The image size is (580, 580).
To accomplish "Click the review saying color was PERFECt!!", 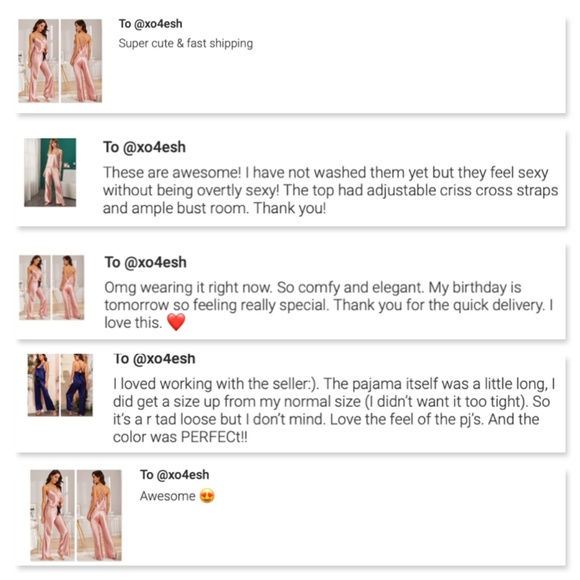I will [334, 410].
